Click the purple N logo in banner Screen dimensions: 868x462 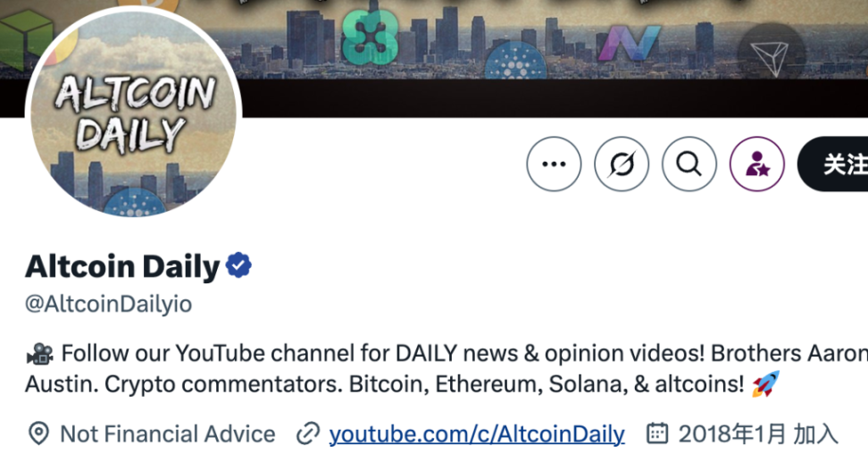click(629, 43)
